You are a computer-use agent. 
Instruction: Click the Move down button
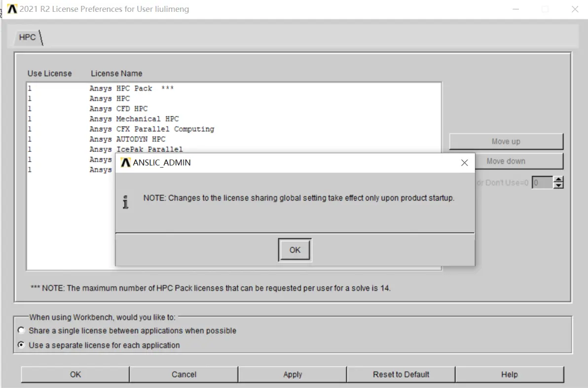pos(519,161)
